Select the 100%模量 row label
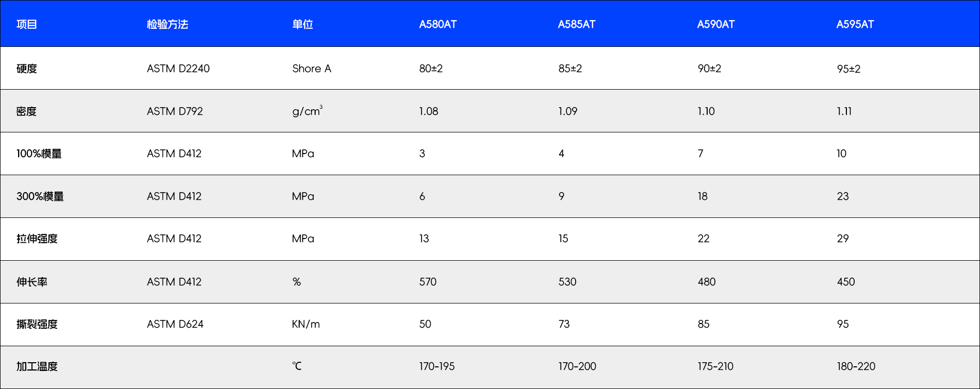This screenshot has height=389, width=980. [39, 154]
